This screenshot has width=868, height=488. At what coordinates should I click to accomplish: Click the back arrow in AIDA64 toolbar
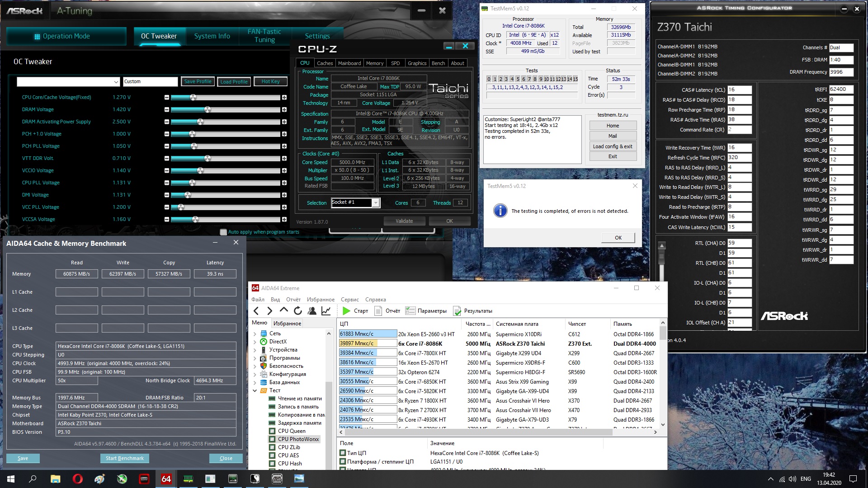click(x=256, y=311)
